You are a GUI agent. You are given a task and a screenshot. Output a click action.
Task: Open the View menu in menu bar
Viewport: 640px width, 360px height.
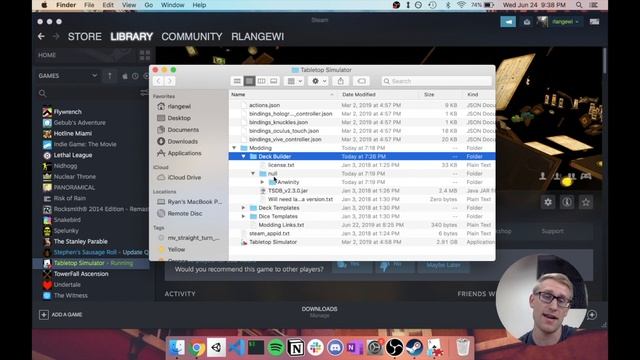click(129, 5)
